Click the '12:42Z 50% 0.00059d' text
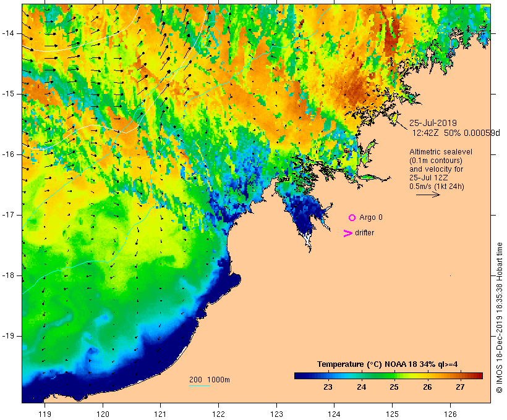This screenshot has height=420, width=507. coord(456,133)
